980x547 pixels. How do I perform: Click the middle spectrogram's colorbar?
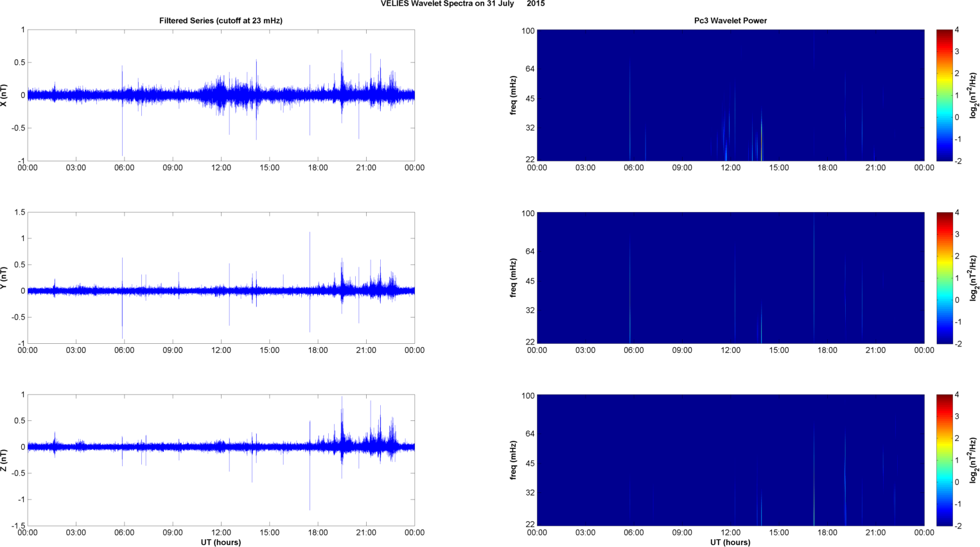click(944, 278)
